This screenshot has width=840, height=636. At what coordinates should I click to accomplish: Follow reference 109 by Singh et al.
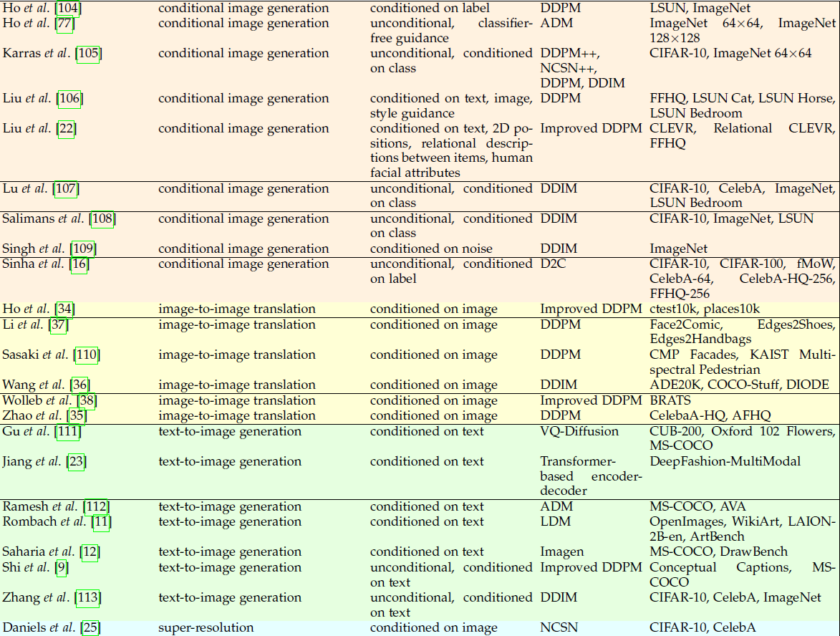coord(83,249)
